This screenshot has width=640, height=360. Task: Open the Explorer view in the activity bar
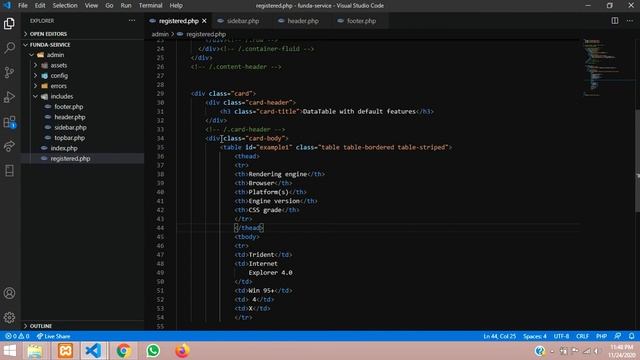(9, 24)
